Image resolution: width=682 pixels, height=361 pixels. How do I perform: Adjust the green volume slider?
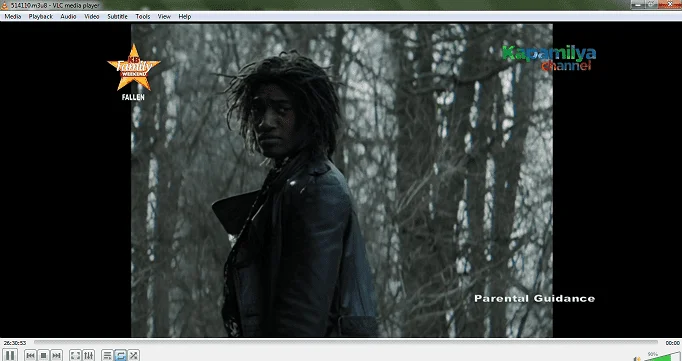coord(662,357)
